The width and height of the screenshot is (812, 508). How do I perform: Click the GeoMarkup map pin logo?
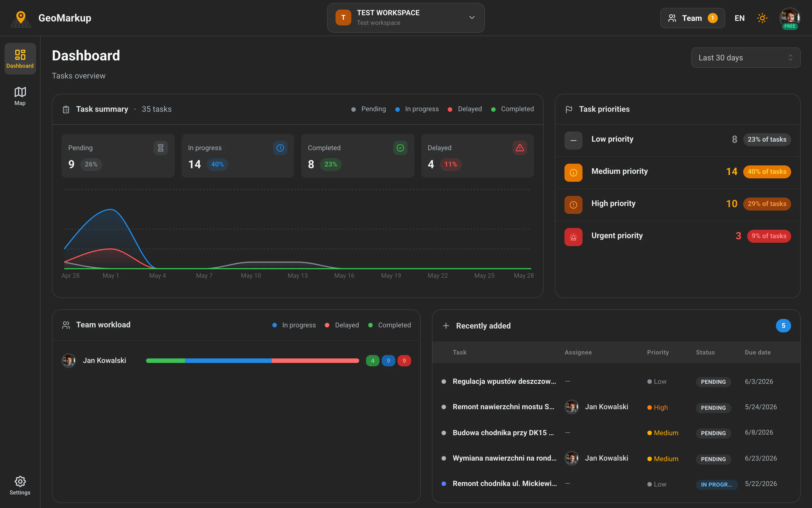tap(21, 19)
